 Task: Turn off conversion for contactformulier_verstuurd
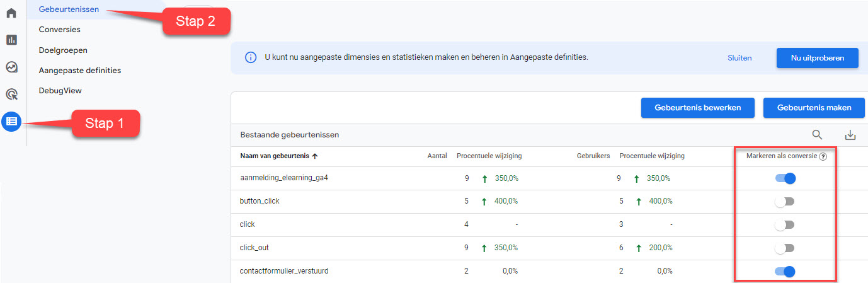[x=785, y=272]
